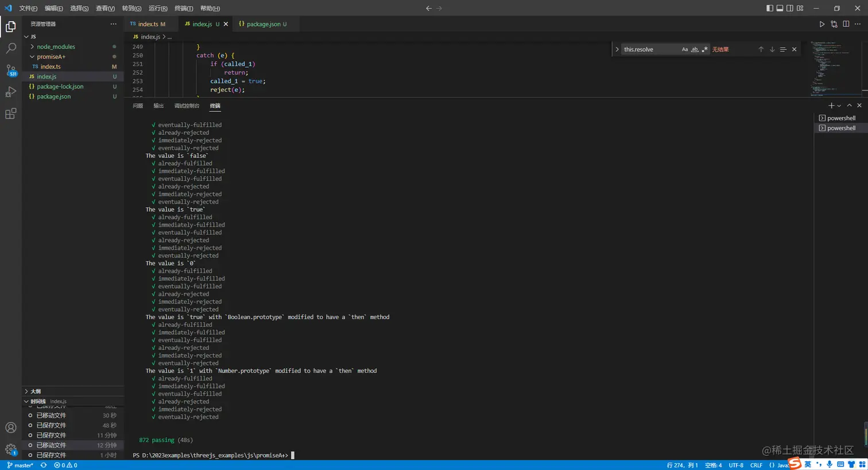Open package-lock.json in explorer
This screenshot has width=868, height=470.
pos(73,87)
